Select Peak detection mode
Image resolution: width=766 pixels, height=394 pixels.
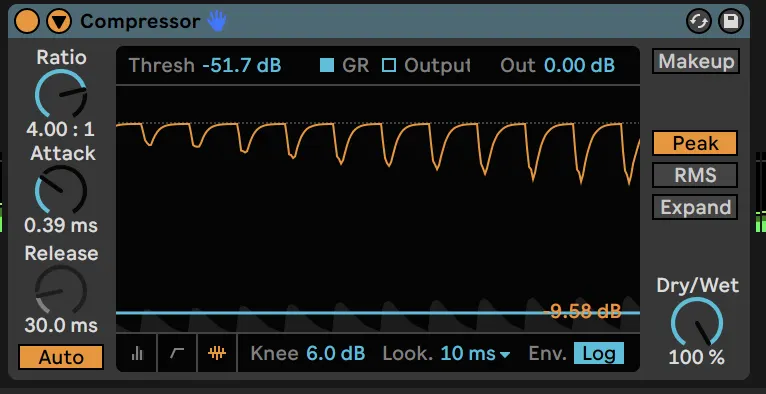coord(695,144)
